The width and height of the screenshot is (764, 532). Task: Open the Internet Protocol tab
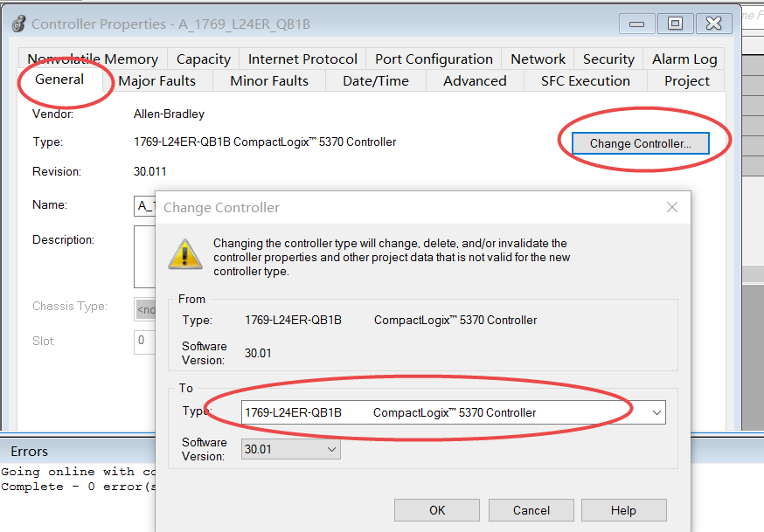click(x=302, y=59)
